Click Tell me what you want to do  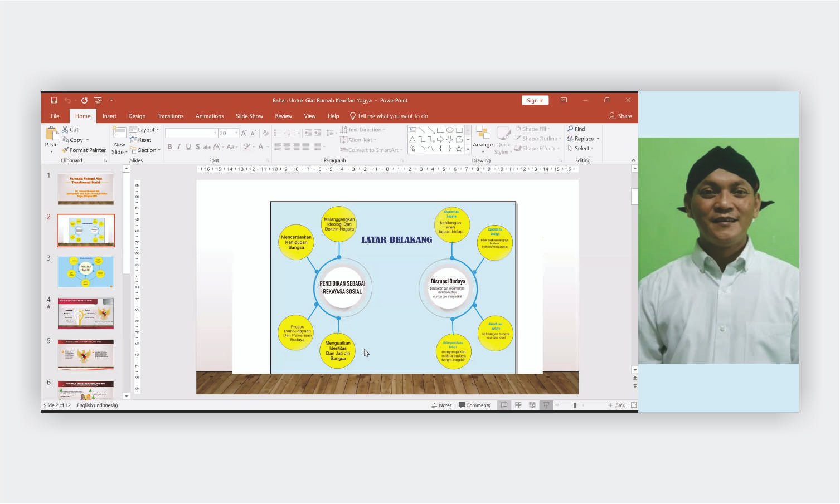pos(389,116)
